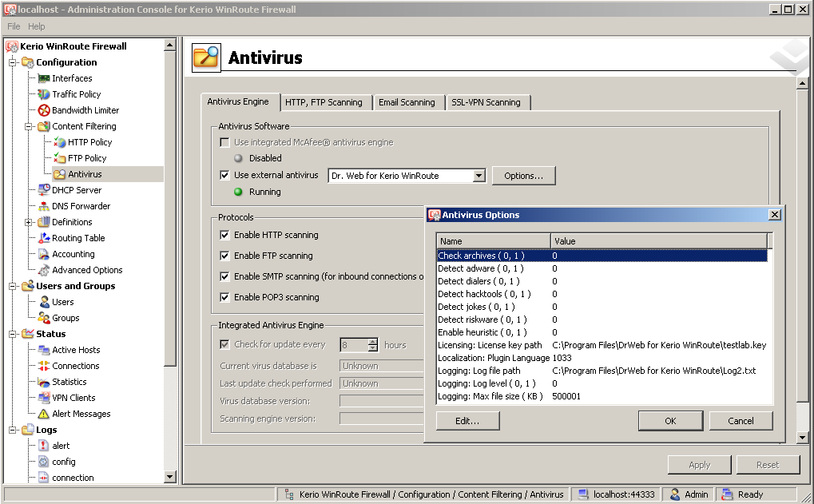Click the config log icon

[x=44, y=462]
